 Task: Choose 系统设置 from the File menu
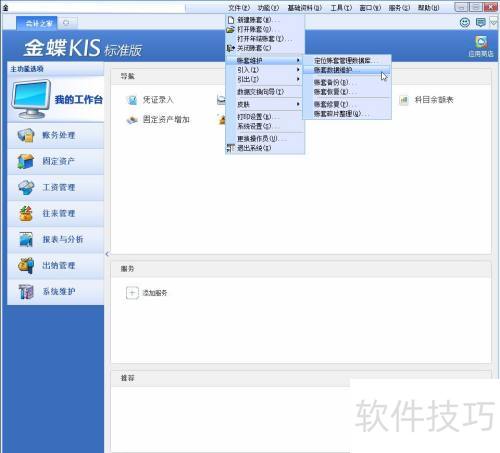click(265, 126)
